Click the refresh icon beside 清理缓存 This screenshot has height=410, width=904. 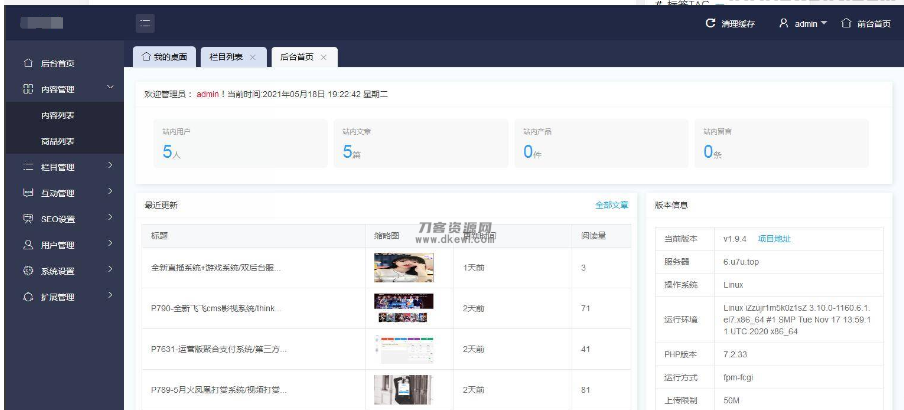coord(710,24)
